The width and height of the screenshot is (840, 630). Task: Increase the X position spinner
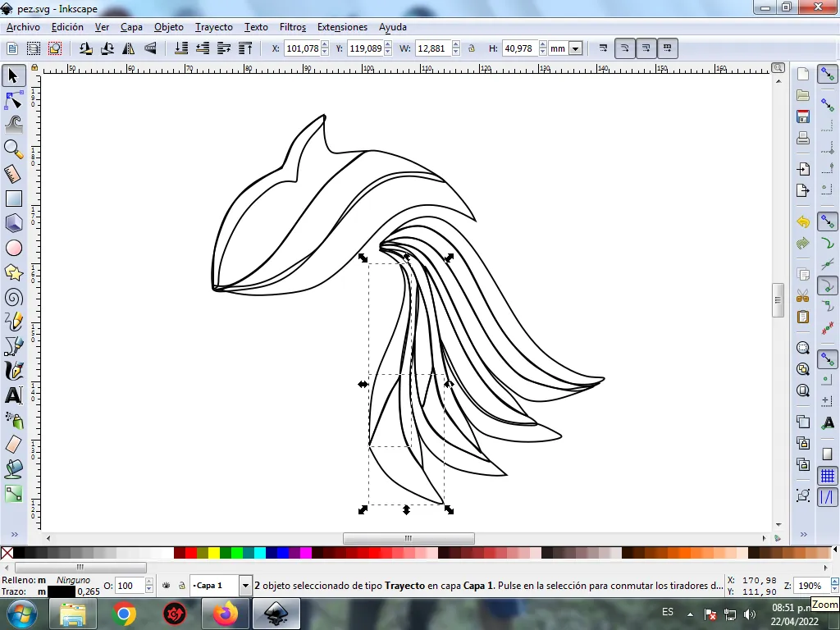325,45
